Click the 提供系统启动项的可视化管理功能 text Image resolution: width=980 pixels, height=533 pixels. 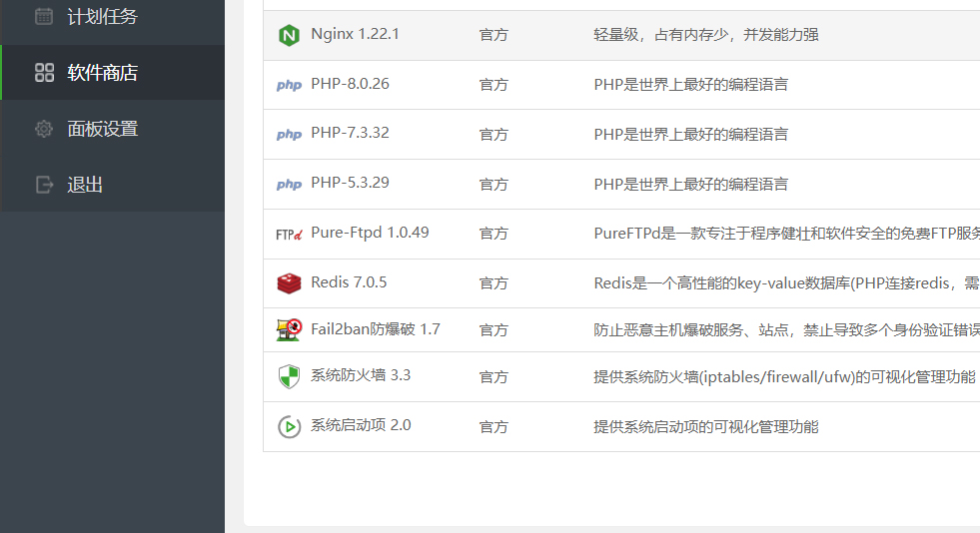706,427
